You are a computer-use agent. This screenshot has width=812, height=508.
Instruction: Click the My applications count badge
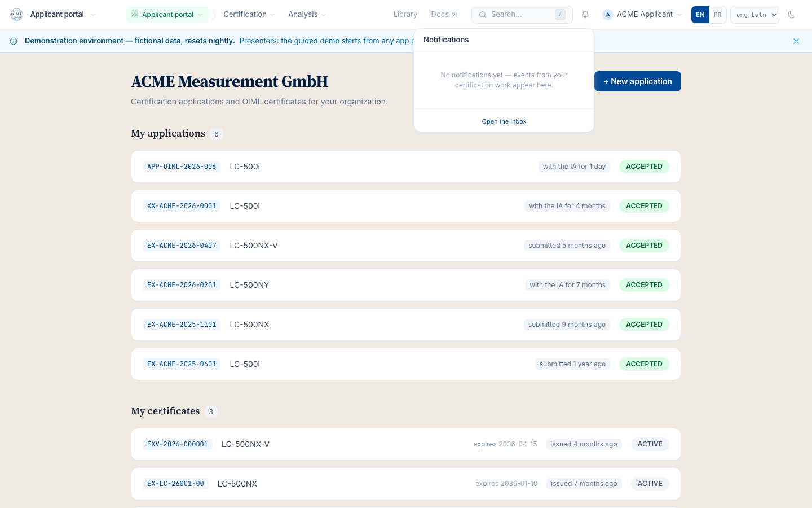tap(217, 134)
